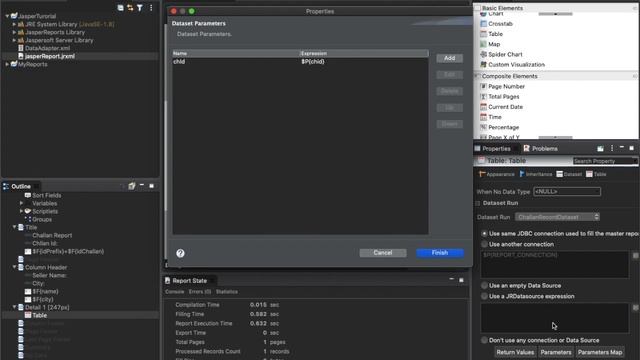Select the Page Number composite element
This screenshot has width=640, height=360.
(506, 87)
